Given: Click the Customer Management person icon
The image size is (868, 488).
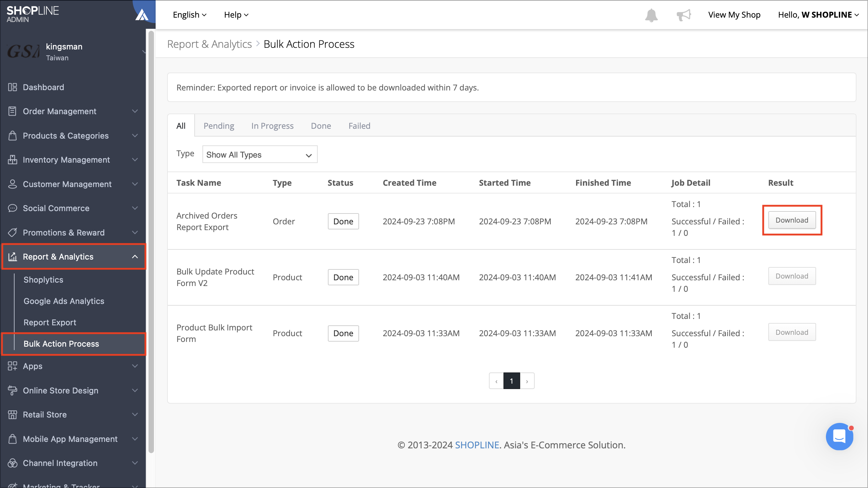Looking at the screenshot, I should click(x=13, y=184).
